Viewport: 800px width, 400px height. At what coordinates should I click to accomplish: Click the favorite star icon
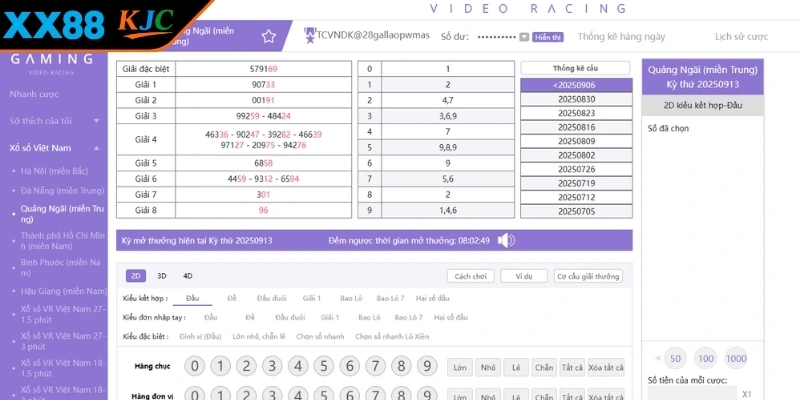click(x=268, y=36)
